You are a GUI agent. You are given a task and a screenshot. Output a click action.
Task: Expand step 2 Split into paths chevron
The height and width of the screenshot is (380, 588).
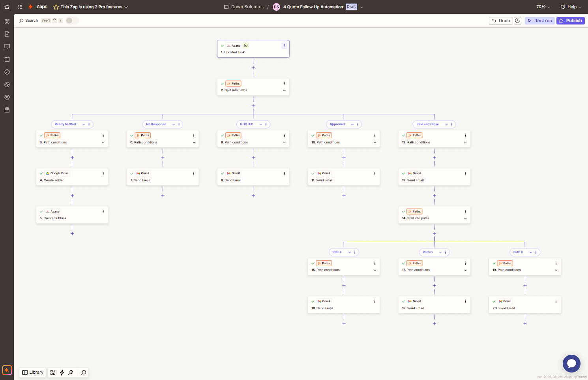[x=284, y=90]
